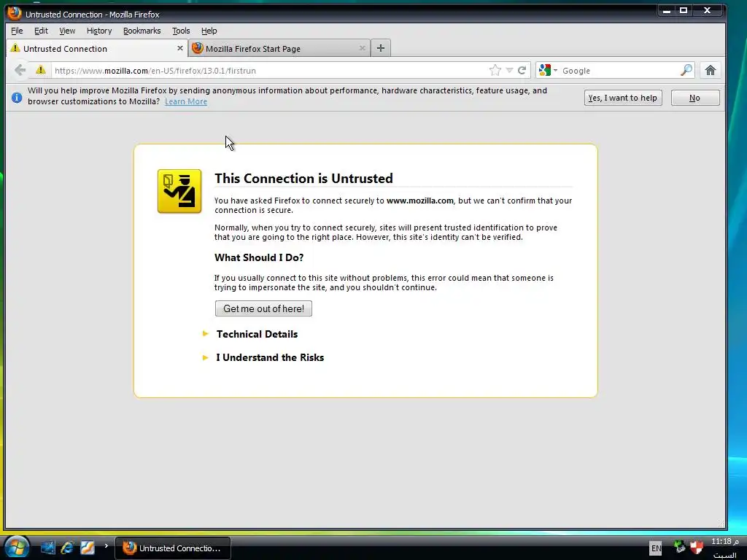The width and height of the screenshot is (747, 560).
Task: Click the Show Desktop quick launch icon
Action: pos(47,548)
